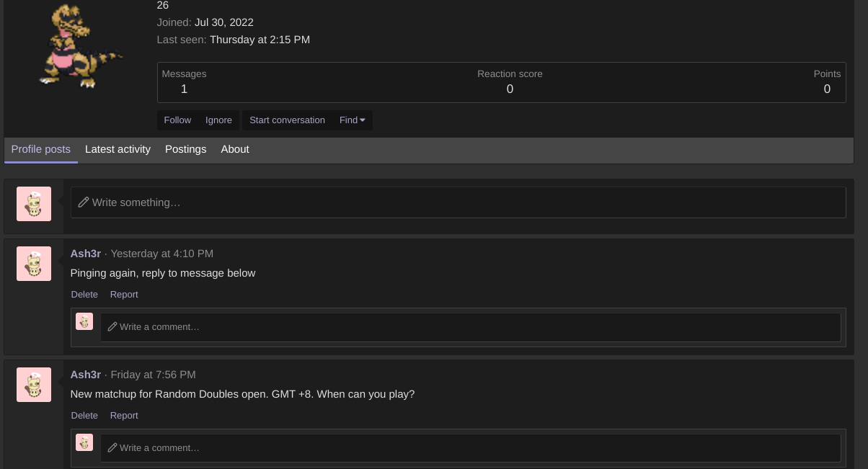Report the Pinging again post
Image resolution: width=868 pixels, height=469 pixels.
124,295
